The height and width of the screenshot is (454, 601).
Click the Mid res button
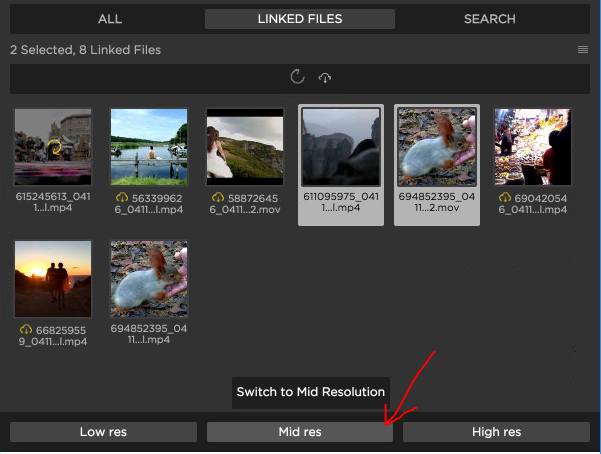pyautogui.click(x=300, y=432)
